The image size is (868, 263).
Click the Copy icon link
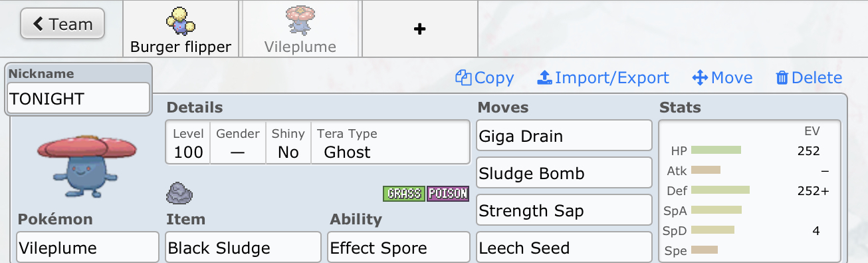[485, 78]
